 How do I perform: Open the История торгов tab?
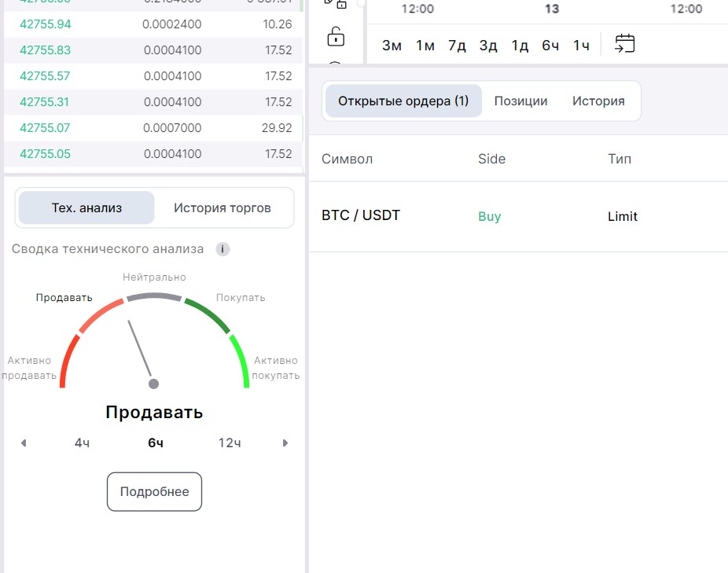click(x=222, y=208)
